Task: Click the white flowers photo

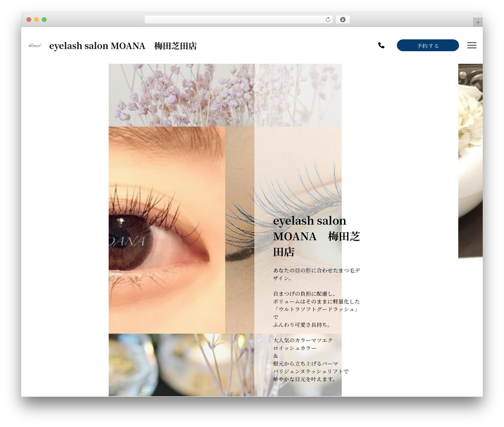Action: pos(471,161)
